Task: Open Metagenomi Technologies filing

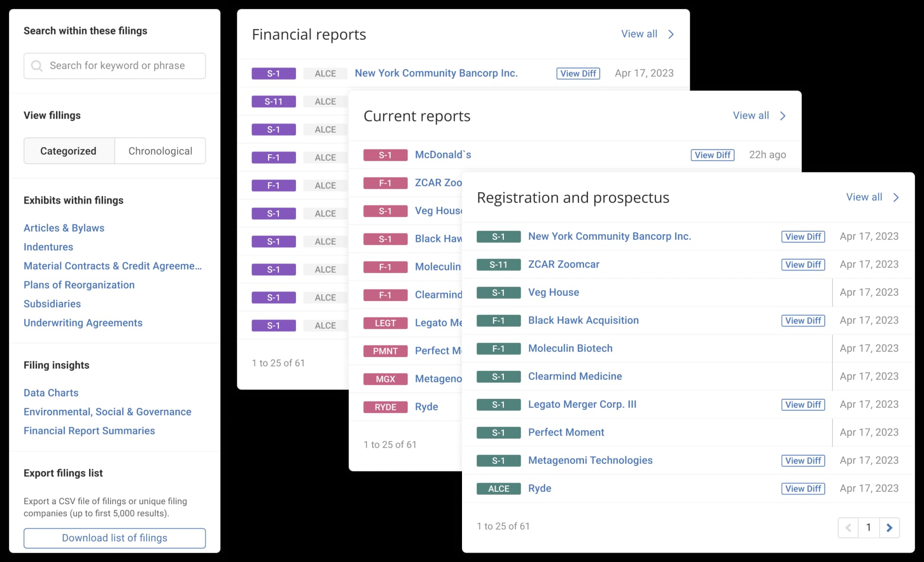Action: 590,460
